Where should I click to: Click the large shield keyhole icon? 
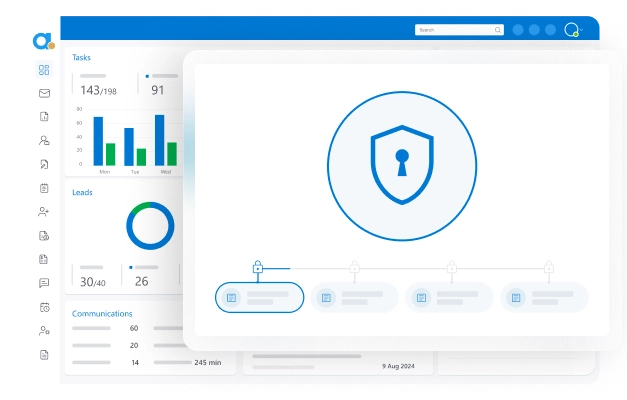pyautogui.click(x=402, y=165)
